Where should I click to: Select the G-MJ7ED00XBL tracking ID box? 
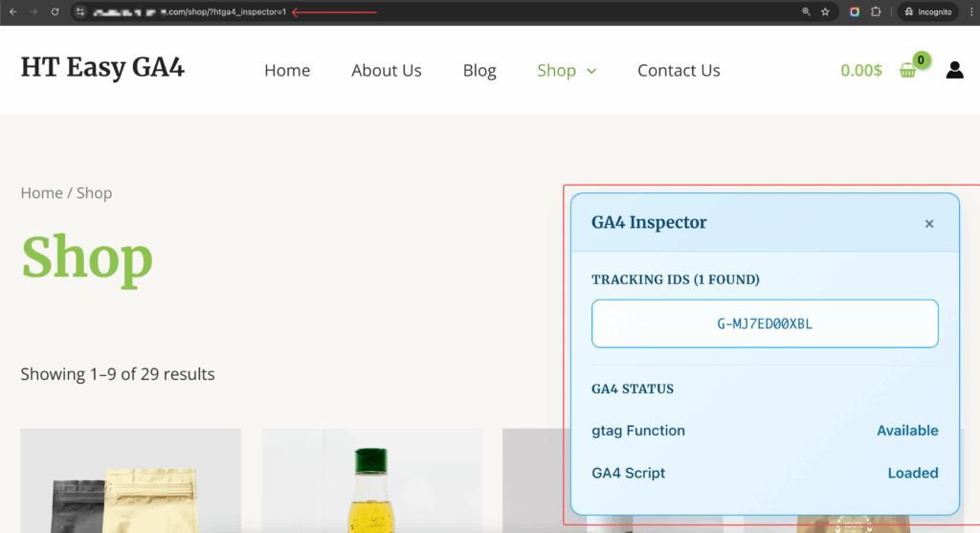click(765, 323)
